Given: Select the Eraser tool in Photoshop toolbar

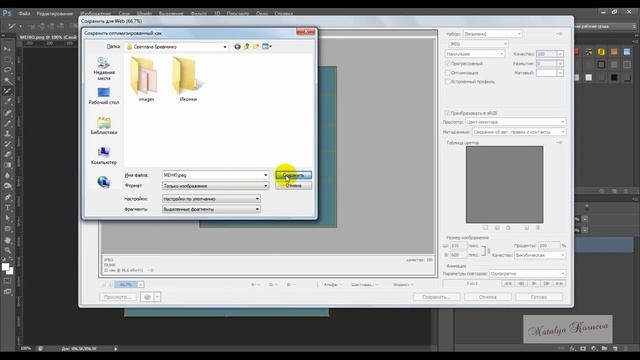Looking at the screenshot, I should [x=7, y=155].
